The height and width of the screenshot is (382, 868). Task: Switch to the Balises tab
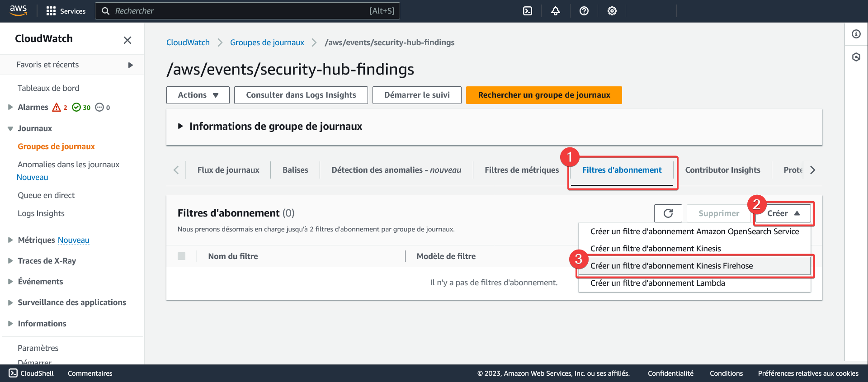(295, 170)
